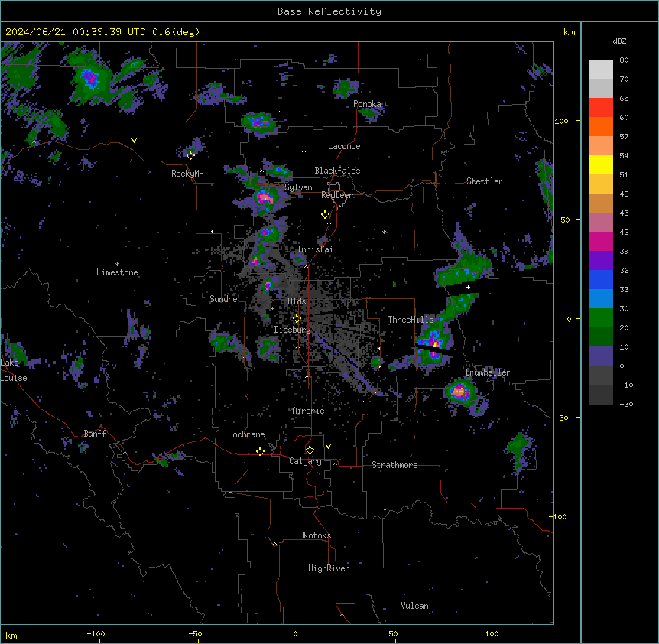Click the Sundre label
Image resolution: width=659 pixels, height=644 pixels.
pos(223,299)
